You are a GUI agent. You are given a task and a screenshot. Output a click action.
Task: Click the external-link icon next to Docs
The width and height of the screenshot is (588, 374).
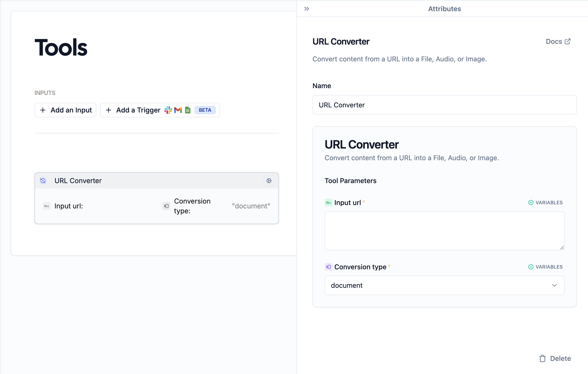(568, 41)
